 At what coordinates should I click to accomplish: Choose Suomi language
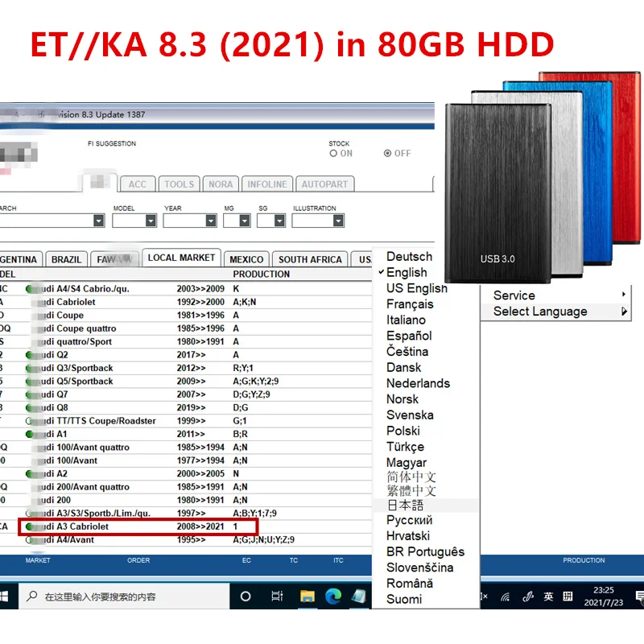click(404, 599)
